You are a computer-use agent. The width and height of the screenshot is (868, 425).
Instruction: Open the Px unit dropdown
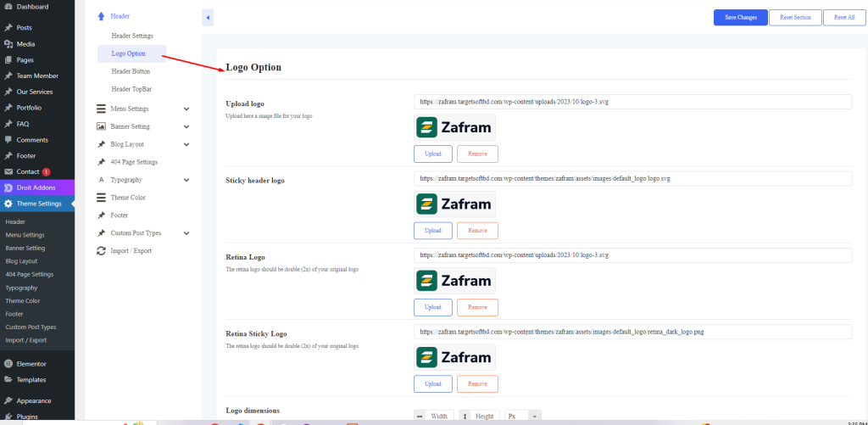pos(522,417)
